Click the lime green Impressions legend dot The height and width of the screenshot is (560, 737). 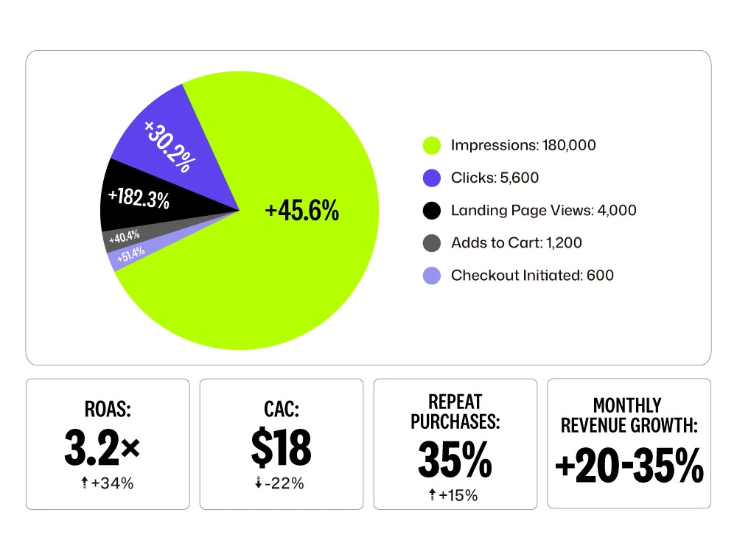point(433,145)
